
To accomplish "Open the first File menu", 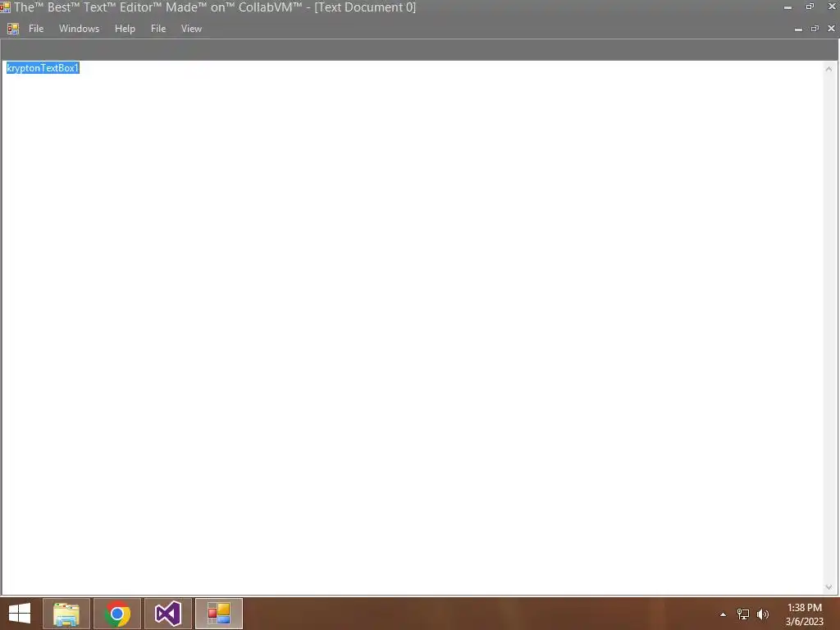I will click(x=36, y=29).
